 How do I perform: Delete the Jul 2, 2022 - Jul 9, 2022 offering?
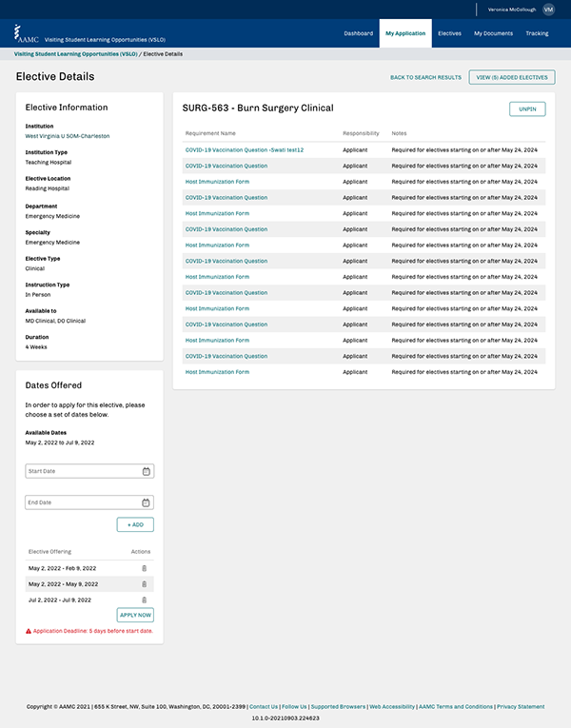(144, 600)
